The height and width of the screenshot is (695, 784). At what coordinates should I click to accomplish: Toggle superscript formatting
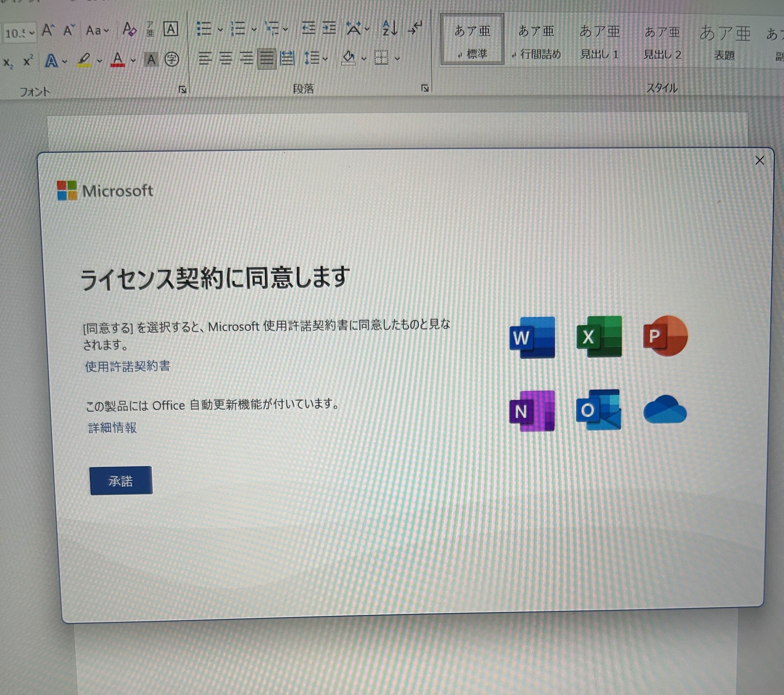[28, 61]
